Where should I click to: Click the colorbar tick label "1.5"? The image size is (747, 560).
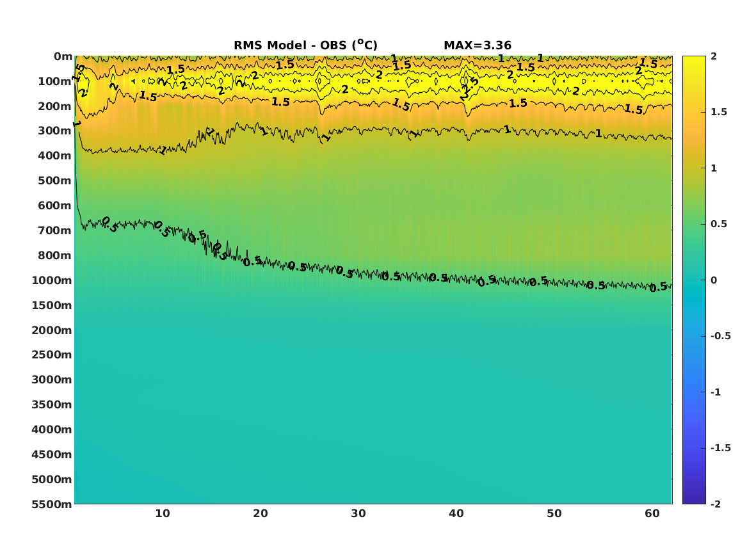click(x=719, y=112)
